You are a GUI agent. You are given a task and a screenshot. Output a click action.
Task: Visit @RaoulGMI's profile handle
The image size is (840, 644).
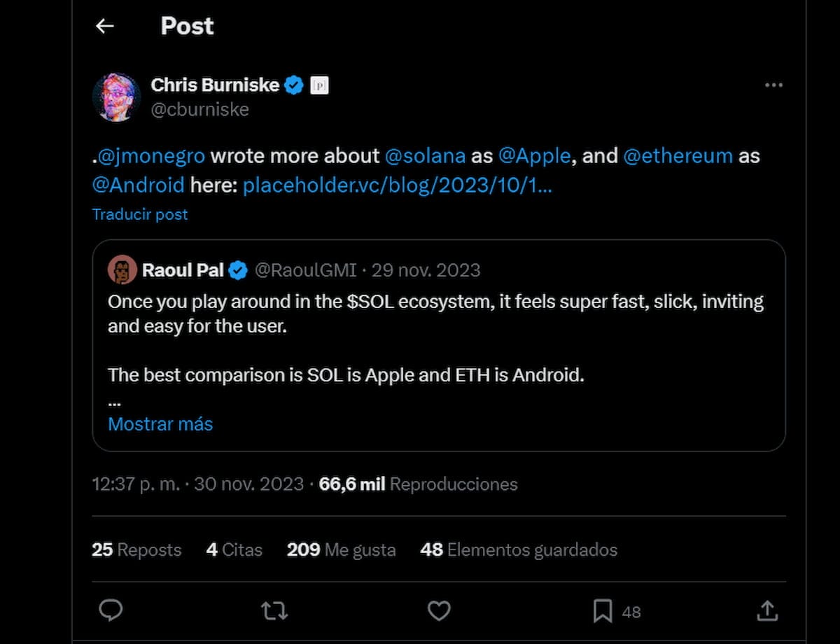[x=306, y=270]
